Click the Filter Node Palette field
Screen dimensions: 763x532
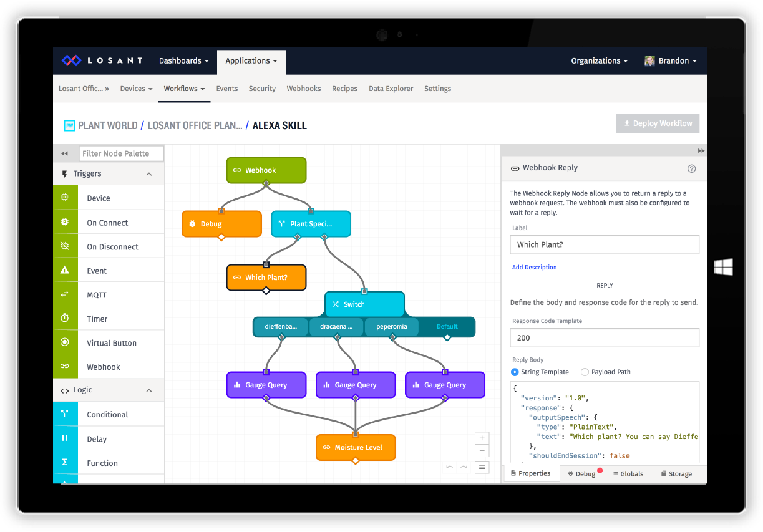coord(121,153)
